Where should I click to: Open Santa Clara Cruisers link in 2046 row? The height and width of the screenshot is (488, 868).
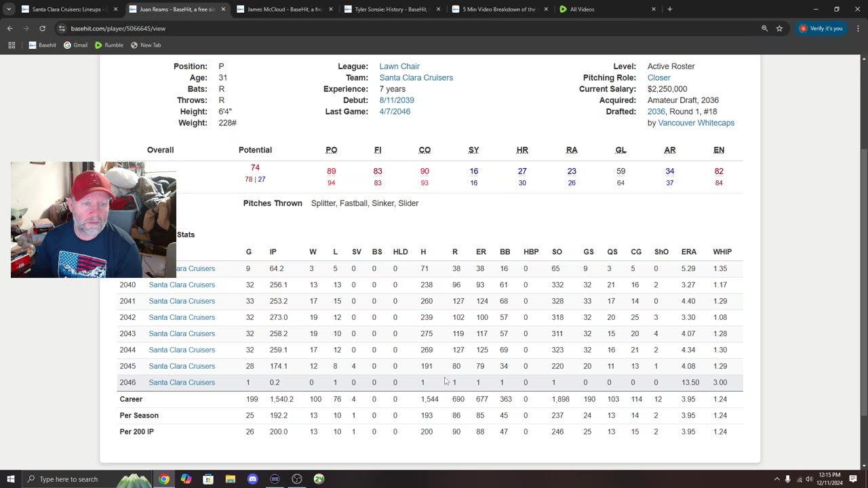tap(182, 382)
